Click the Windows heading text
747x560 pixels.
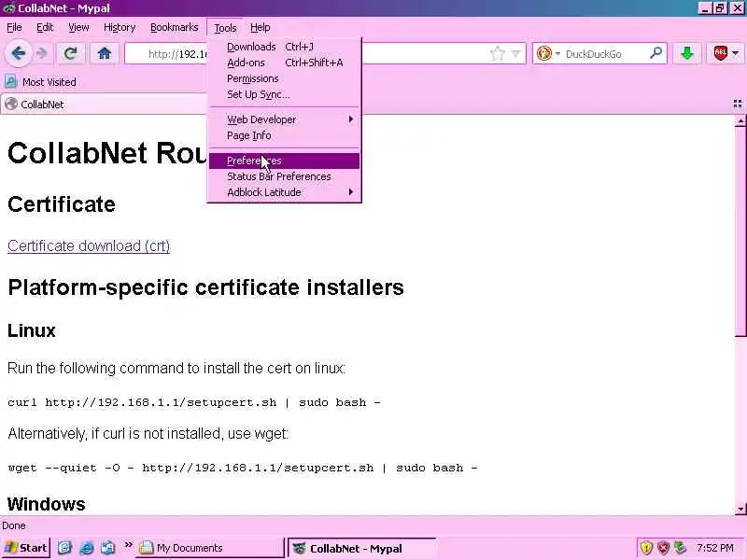[46, 504]
